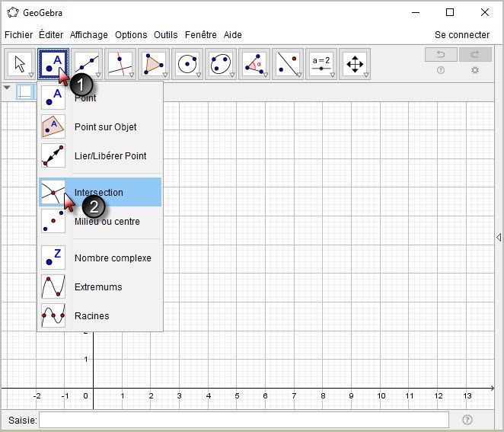Click the input bar help icon
Screen dimensions: 504x432
(x=467, y=420)
